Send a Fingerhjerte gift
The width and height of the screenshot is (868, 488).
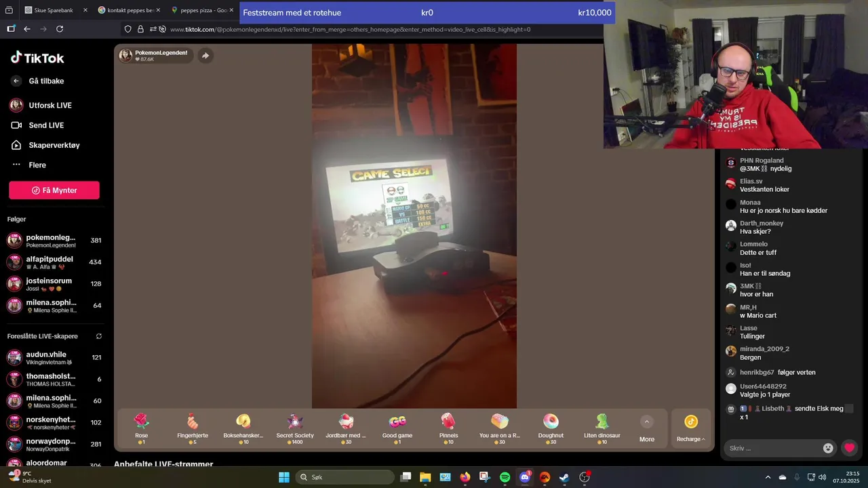click(193, 428)
